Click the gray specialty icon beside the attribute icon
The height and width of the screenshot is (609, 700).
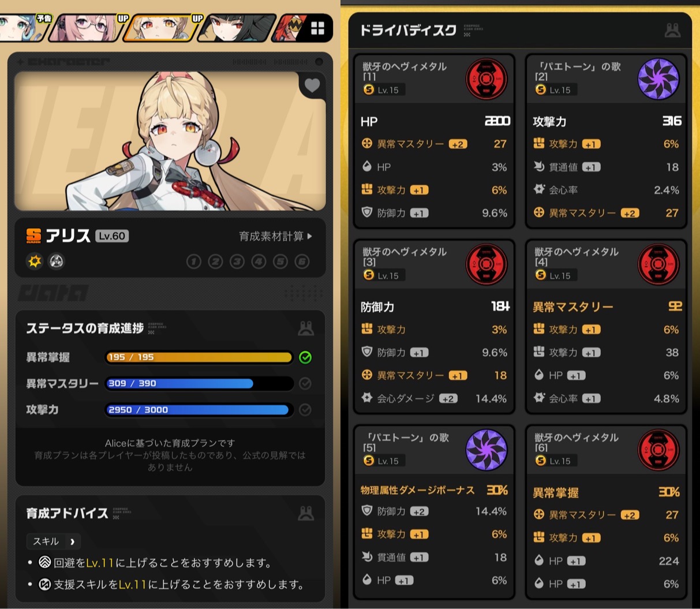[x=56, y=261]
